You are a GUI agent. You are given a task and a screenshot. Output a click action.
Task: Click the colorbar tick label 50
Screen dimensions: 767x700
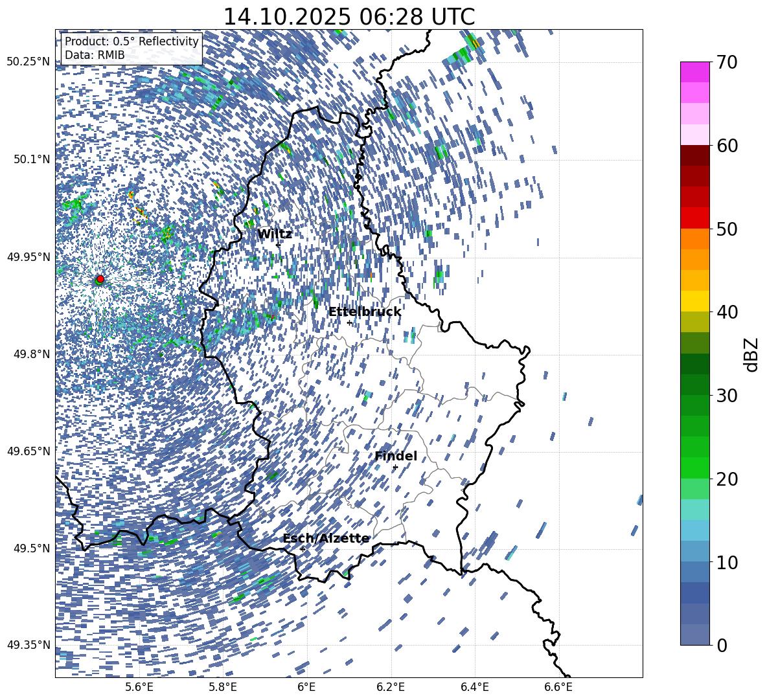click(727, 229)
